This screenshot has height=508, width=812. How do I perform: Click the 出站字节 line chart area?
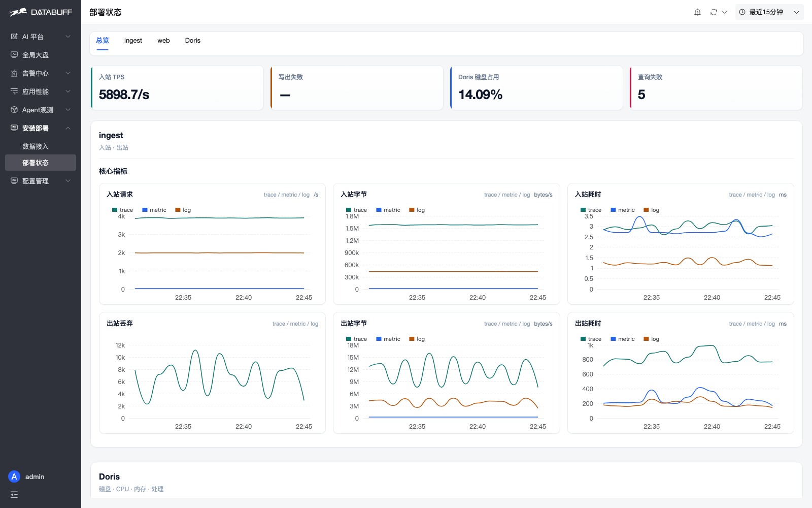tap(453, 382)
